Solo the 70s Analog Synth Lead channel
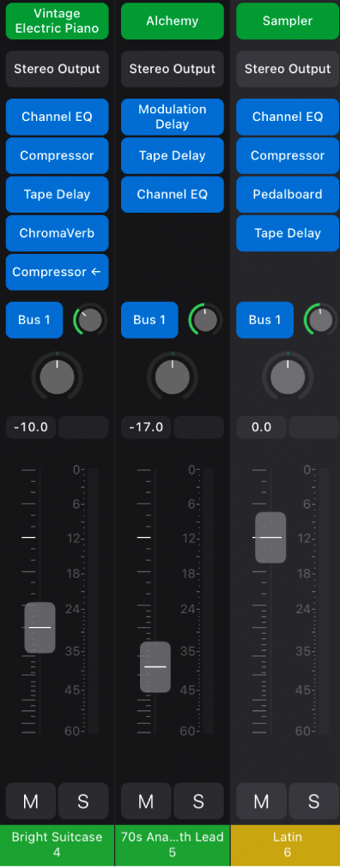This screenshot has width=340, height=868. point(198,801)
